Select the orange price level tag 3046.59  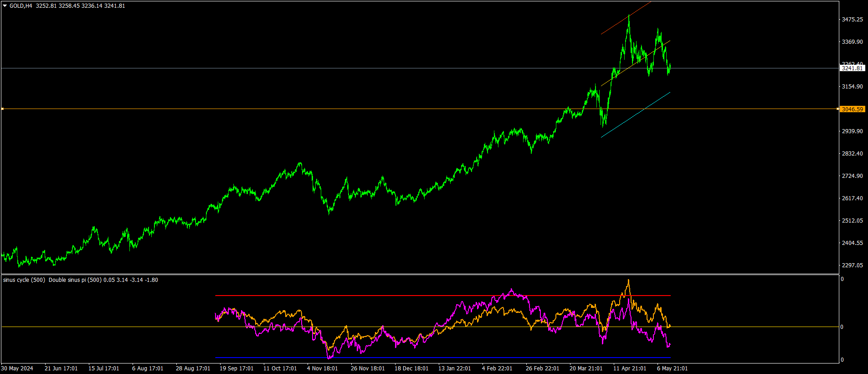coord(852,109)
